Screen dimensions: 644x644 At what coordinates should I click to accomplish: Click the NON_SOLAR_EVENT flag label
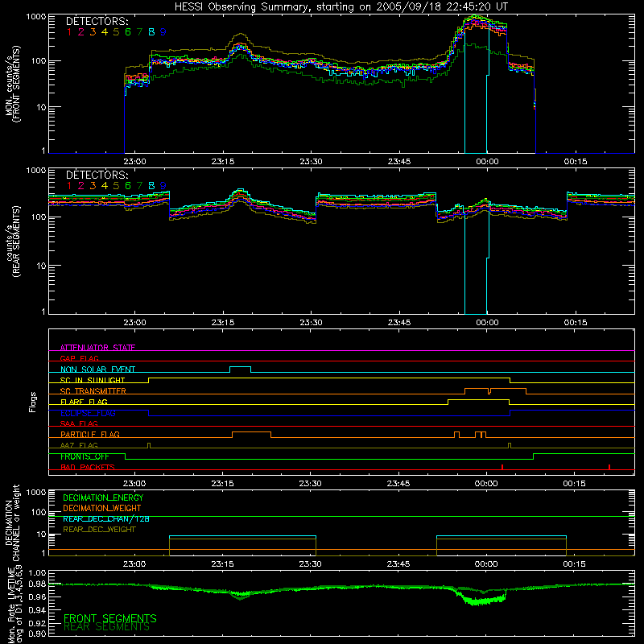click(x=97, y=369)
